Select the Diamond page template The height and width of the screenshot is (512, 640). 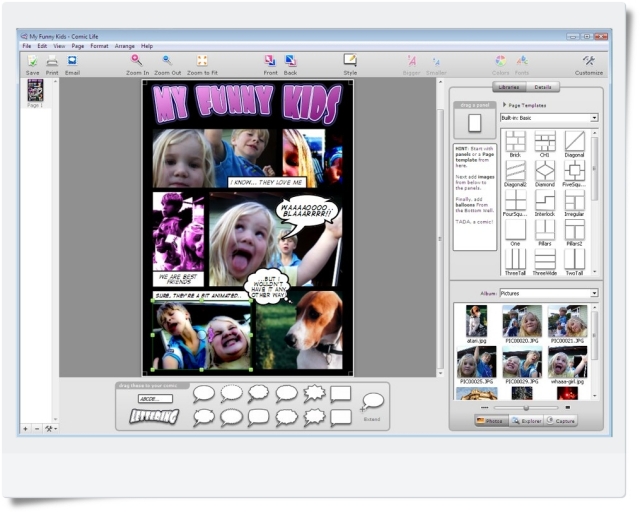pos(545,174)
